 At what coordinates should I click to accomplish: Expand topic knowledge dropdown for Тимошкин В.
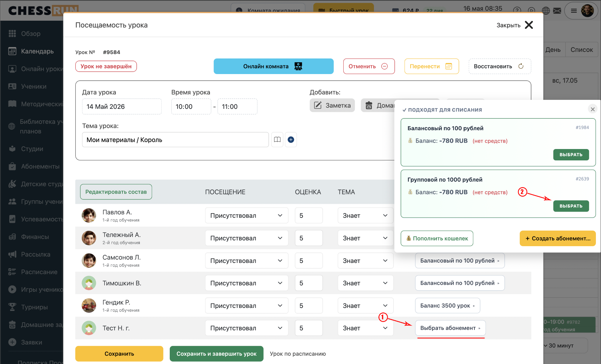(365, 283)
